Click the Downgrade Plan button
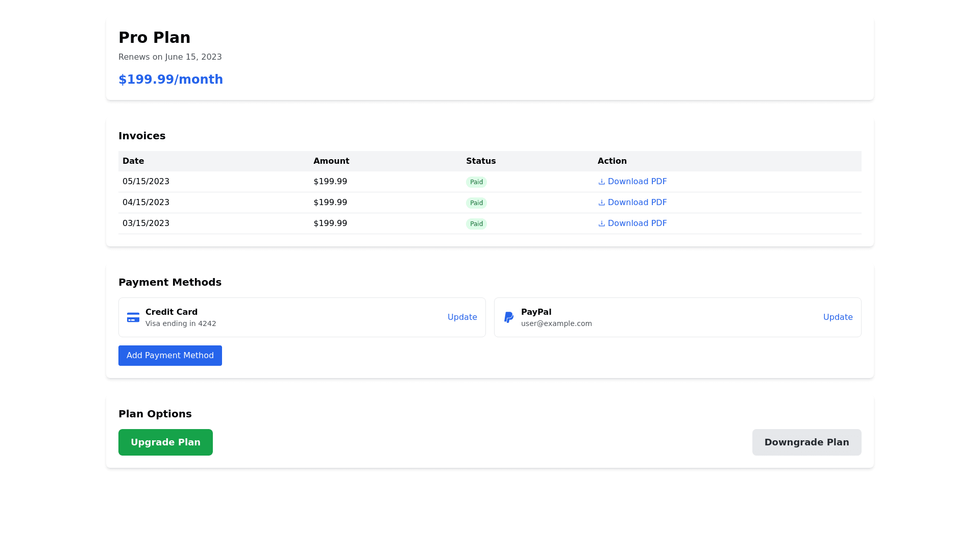 [806, 442]
